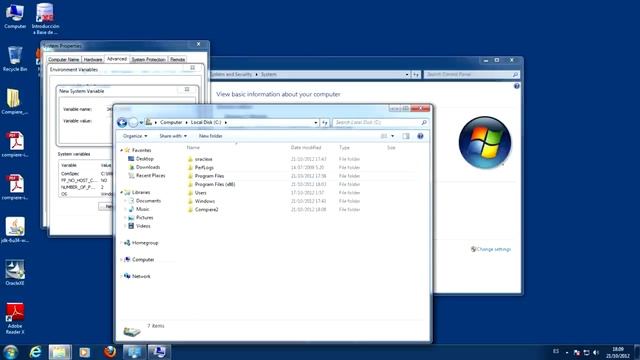
Task: Open Windows Explorer taskbar button
Action: pos(60,352)
